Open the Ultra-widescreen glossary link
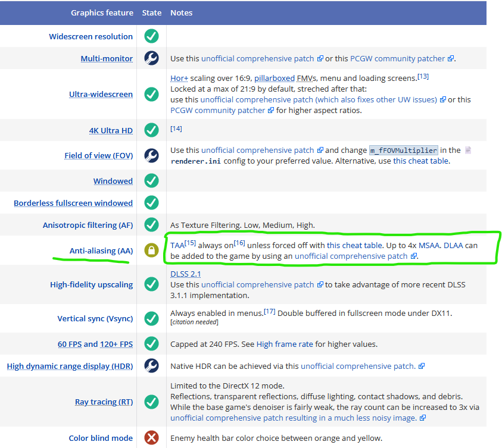The height and width of the screenshot is (448, 502). (x=101, y=95)
